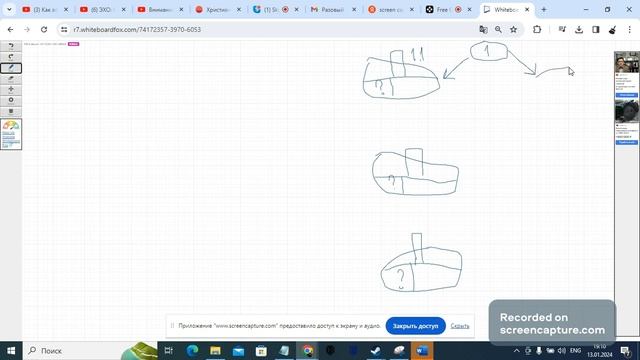Open Task View on the taskbar
The height and width of the screenshot is (360, 640).
pos(168,351)
